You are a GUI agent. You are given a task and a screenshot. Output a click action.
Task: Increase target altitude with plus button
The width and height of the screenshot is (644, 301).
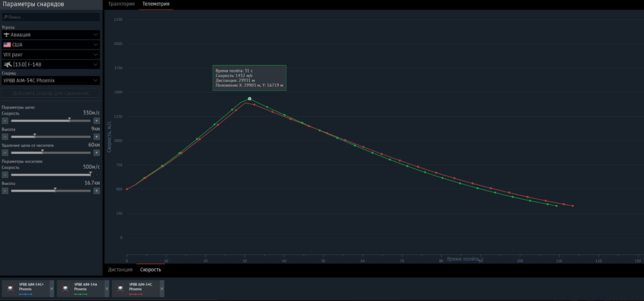97,136
